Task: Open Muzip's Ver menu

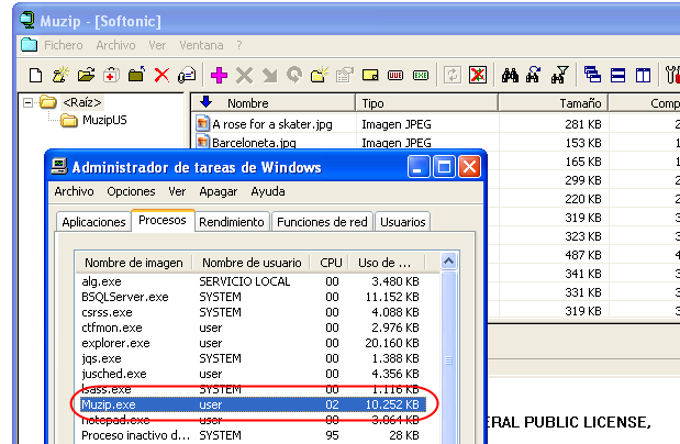Action: 157,45
